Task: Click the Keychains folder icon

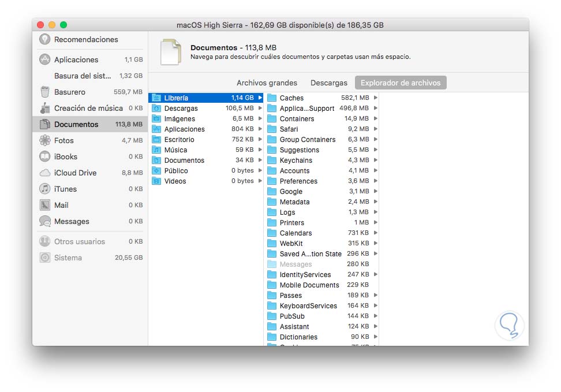Action: [272, 160]
